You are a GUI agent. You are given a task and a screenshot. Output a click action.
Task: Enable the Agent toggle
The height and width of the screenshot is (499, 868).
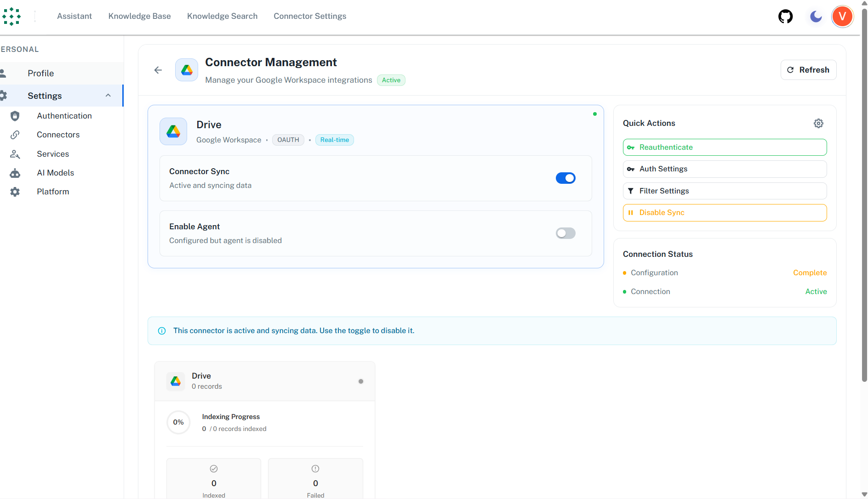click(565, 233)
